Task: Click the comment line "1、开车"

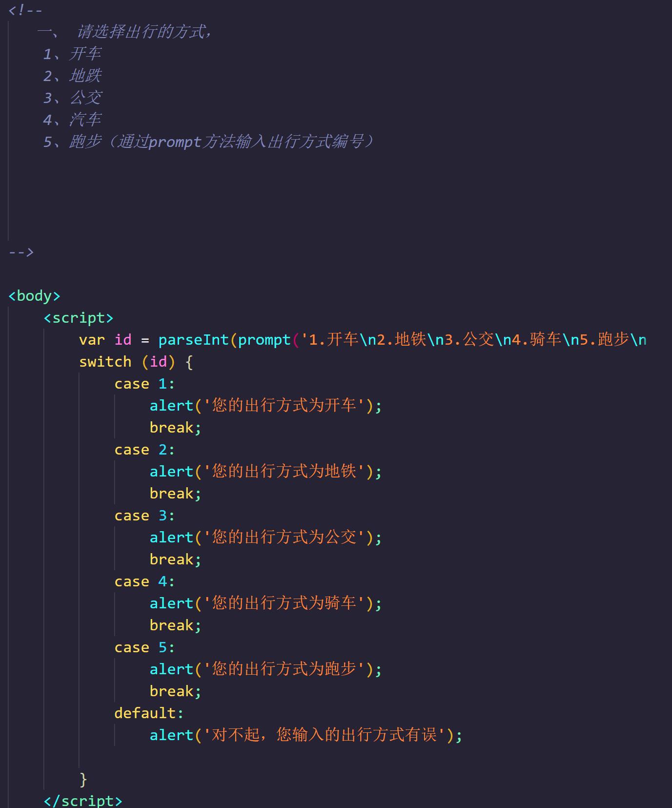Action: [72, 54]
